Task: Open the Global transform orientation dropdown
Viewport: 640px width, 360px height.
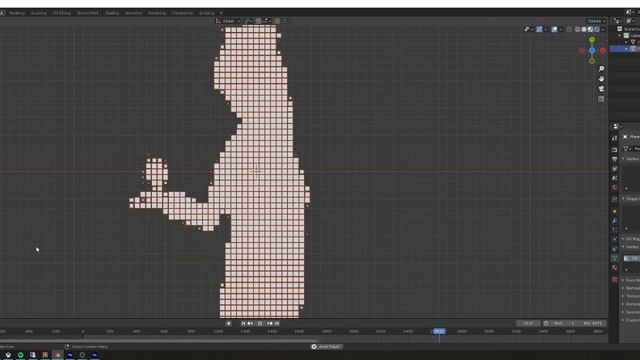Action: 229,21
